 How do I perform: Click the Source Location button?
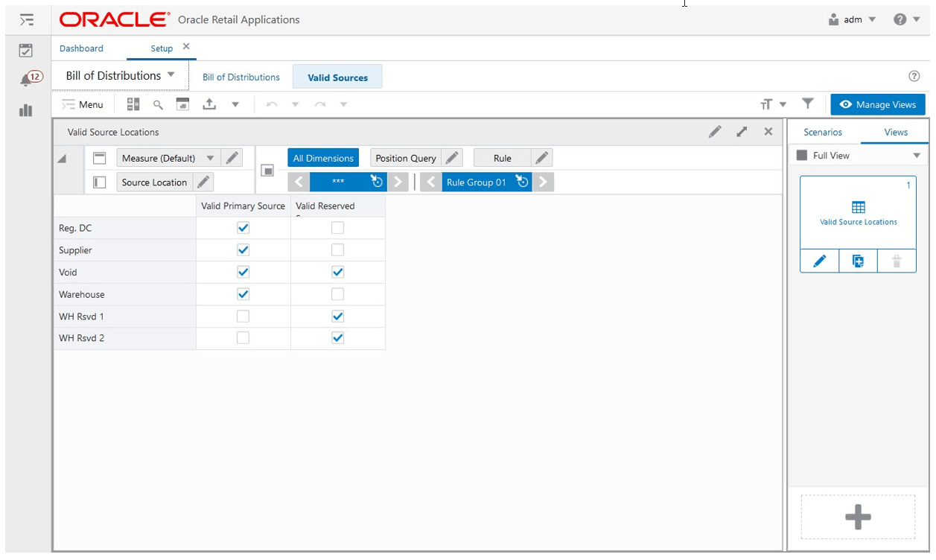pyautogui.click(x=155, y=182)
